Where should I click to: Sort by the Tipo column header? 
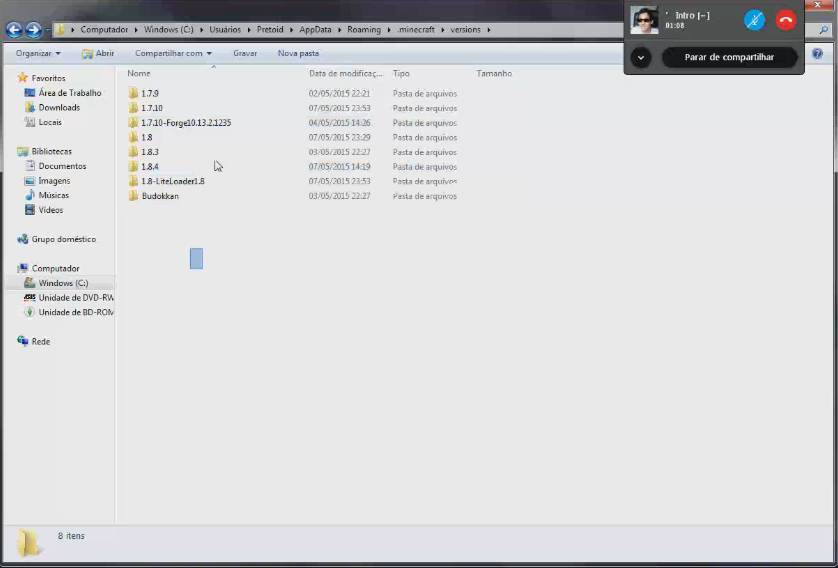[x=401, y=73]
